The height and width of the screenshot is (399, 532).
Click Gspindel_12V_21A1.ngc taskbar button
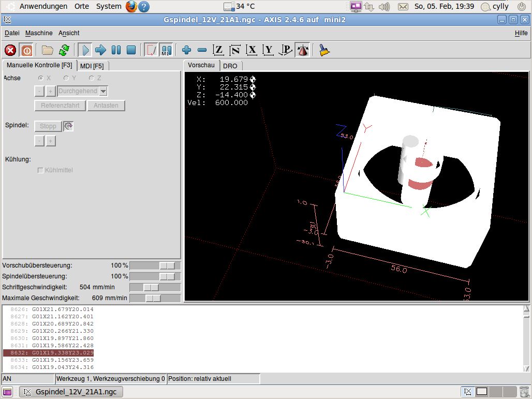coord(71,392)
